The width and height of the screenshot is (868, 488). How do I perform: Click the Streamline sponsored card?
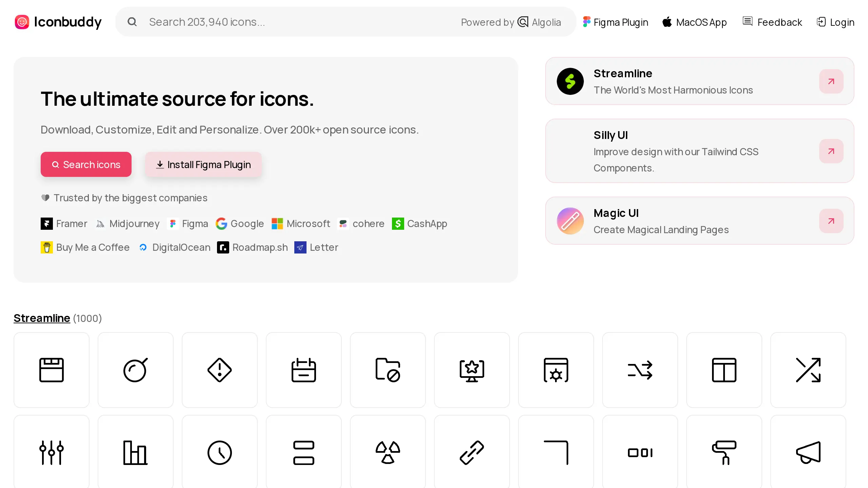[699, 81]
